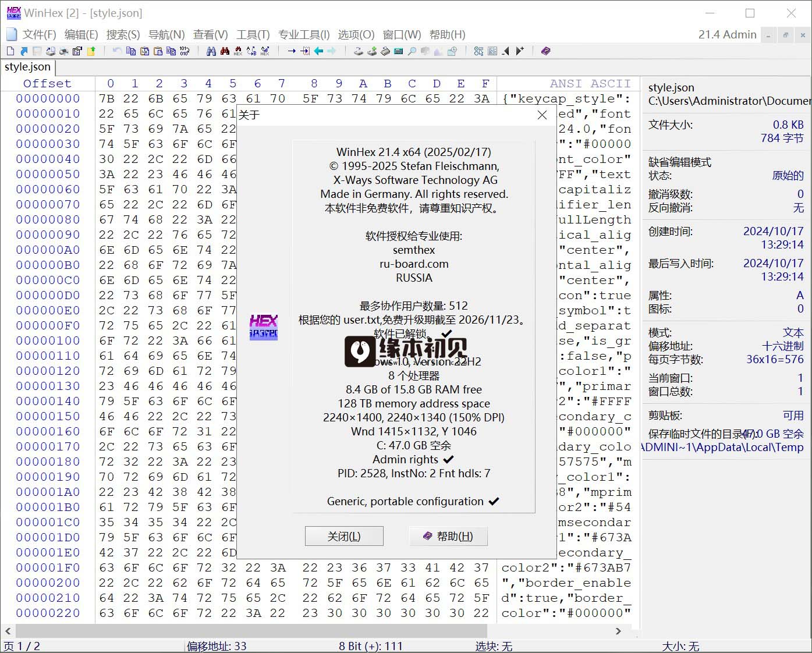812x653 pixels.
Task: Select the style.json document tab
Action: tap(27, 67)
